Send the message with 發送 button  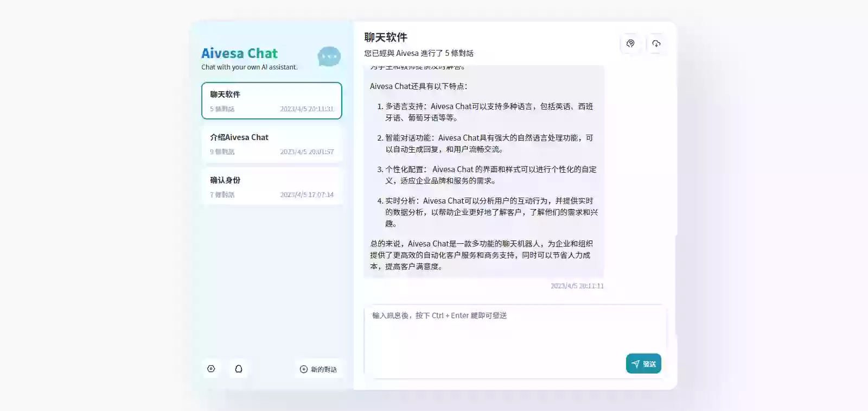click(643, 364)
